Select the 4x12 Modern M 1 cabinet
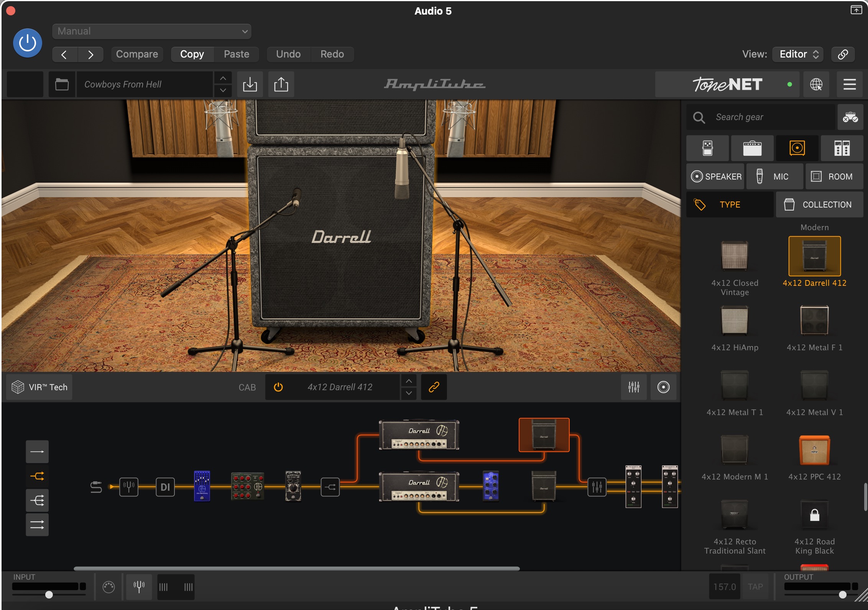 (x=735, y=450)
